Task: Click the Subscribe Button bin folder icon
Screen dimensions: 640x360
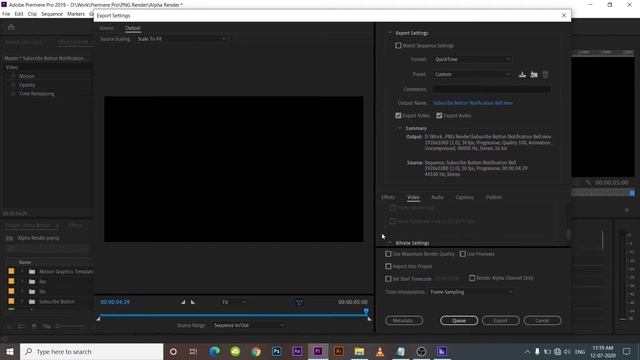Action: pos(32,302)
